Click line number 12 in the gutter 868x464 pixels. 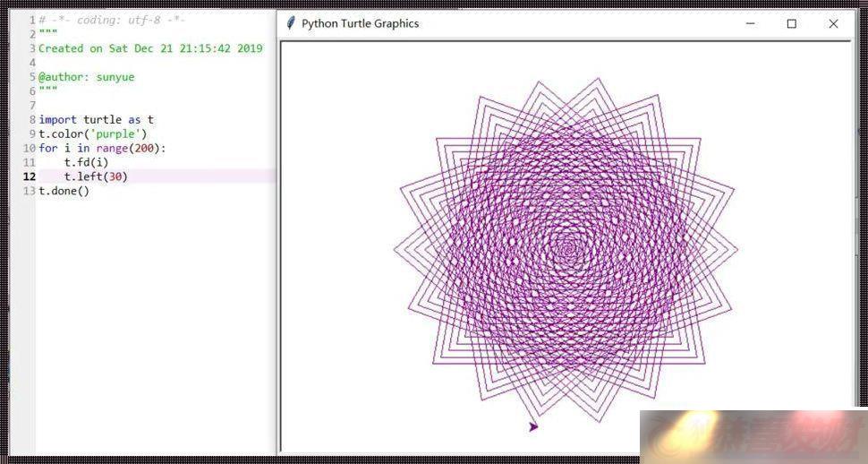[x=30, y=176]
